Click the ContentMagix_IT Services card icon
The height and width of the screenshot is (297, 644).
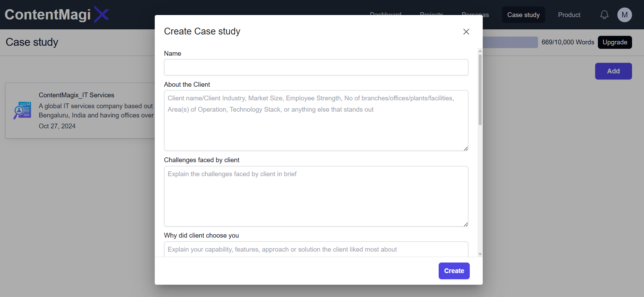pyautogui.click(x=23, y=110)
